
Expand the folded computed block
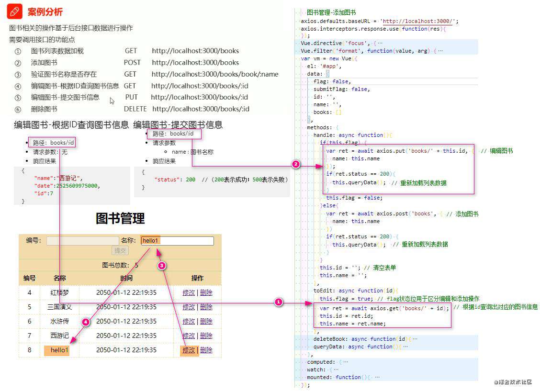tap(346, 362)
